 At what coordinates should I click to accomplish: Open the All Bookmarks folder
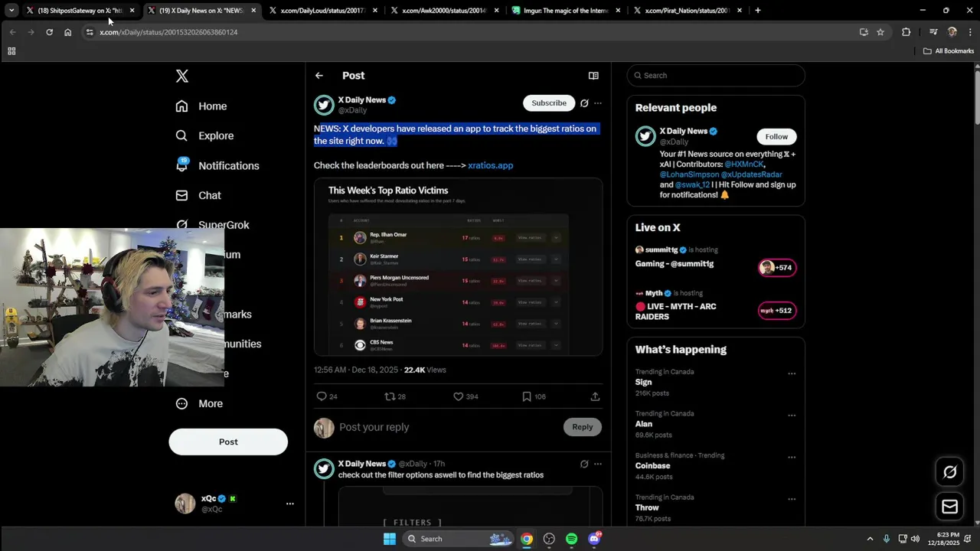[x=949, y=51]
